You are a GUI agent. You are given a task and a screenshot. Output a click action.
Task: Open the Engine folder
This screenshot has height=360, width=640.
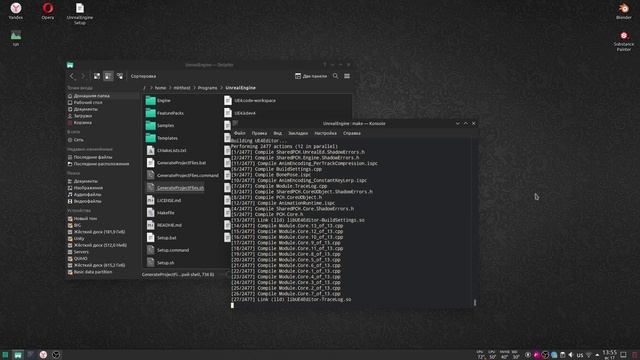[x=158, y=100]
